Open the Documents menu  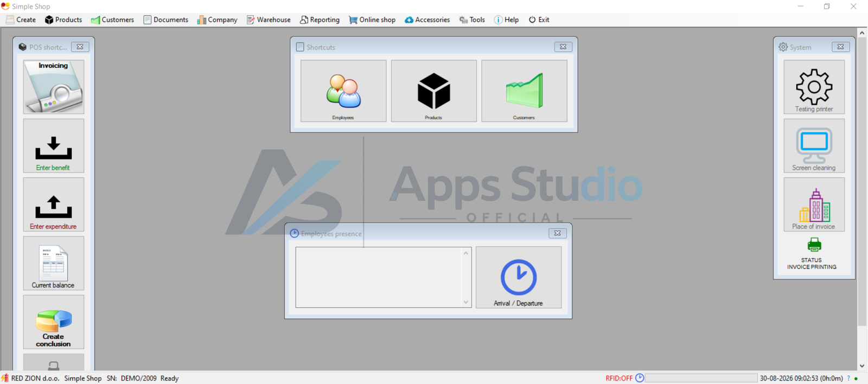click(165, 20)
